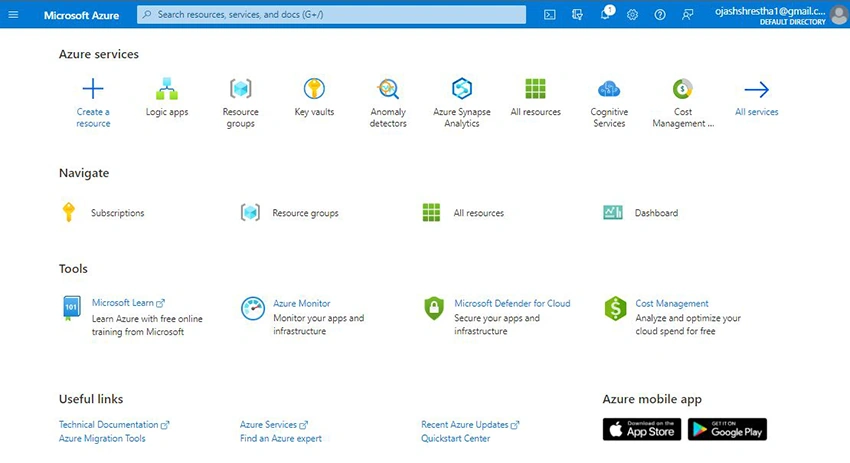Screen dimensions: 850x463
Task: Click the Create a resource plus icon
Action: click(x=93, y=89)
